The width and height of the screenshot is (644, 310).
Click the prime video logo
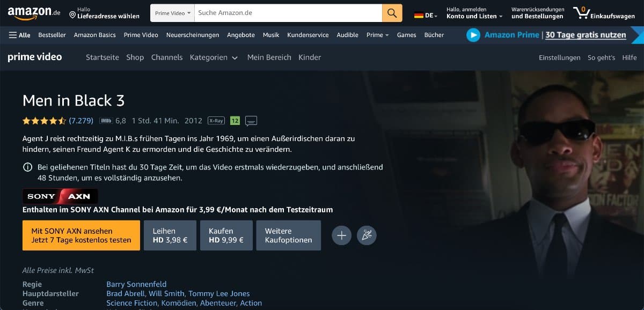[35, 57]
